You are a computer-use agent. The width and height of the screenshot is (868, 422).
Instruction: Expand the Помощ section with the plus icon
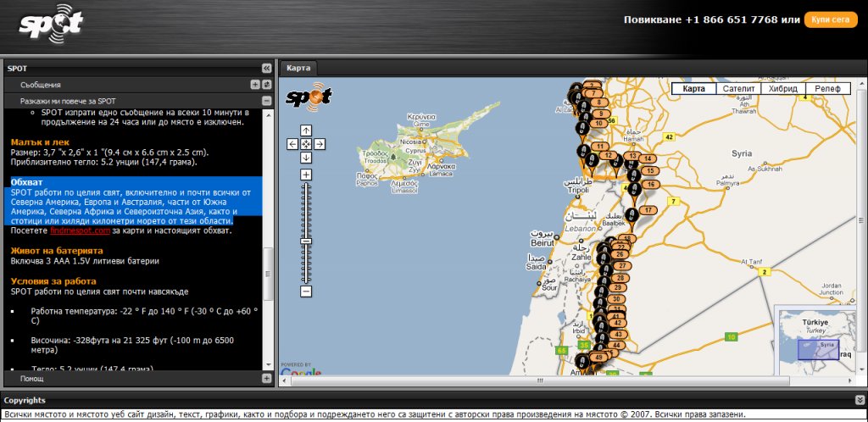(267, 378)
